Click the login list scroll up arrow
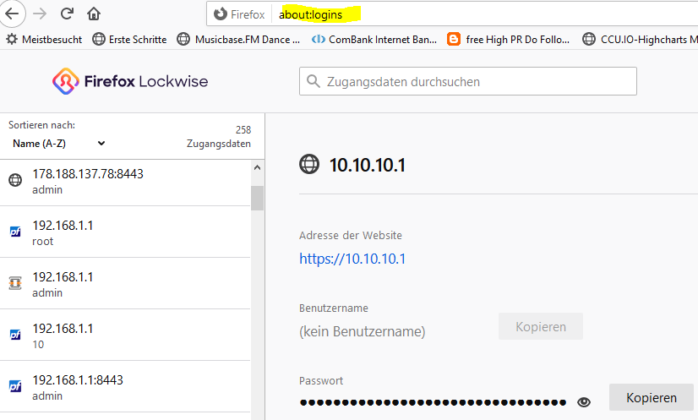 click(x=257, y=168)
